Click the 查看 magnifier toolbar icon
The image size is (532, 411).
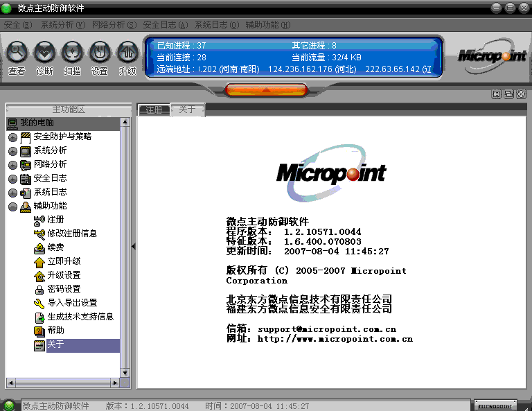[x=17, y=52]
